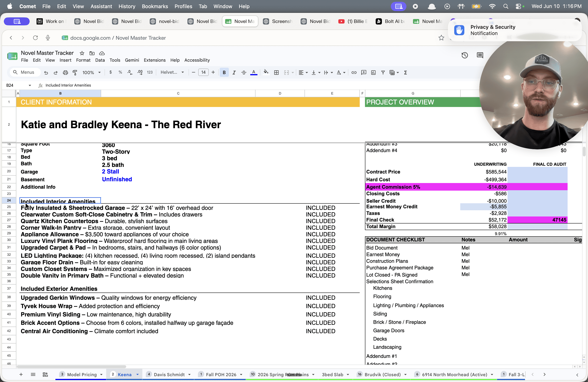The height and width of the screenshot is (382, 588).
Task: Open the Format menu
Action: (x=83, y=60)
